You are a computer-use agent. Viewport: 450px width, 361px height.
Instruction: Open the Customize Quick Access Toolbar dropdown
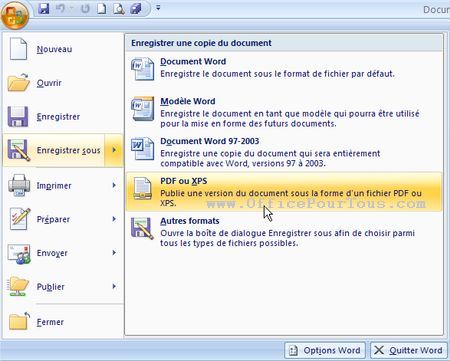158,7
